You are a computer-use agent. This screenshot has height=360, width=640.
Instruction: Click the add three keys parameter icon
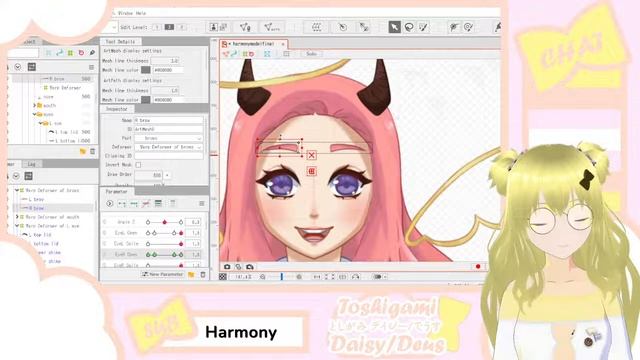tap(134, 203)
